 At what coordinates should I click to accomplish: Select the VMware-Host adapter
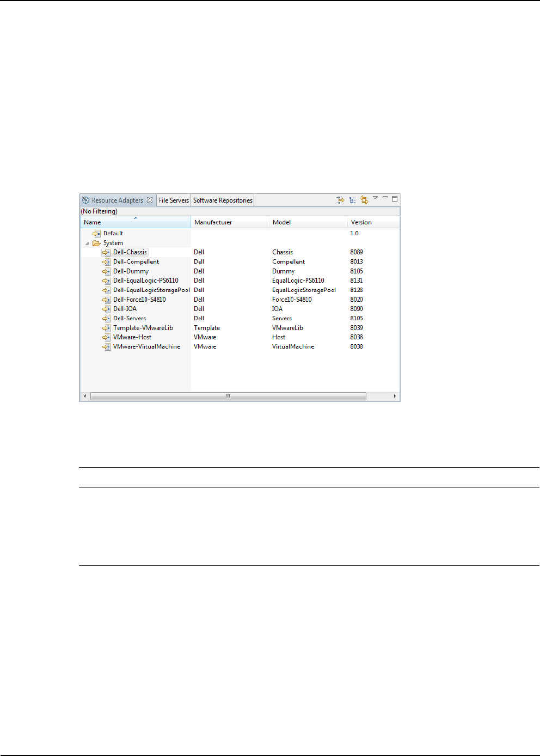pyautogui.click(x=132, y=337)
